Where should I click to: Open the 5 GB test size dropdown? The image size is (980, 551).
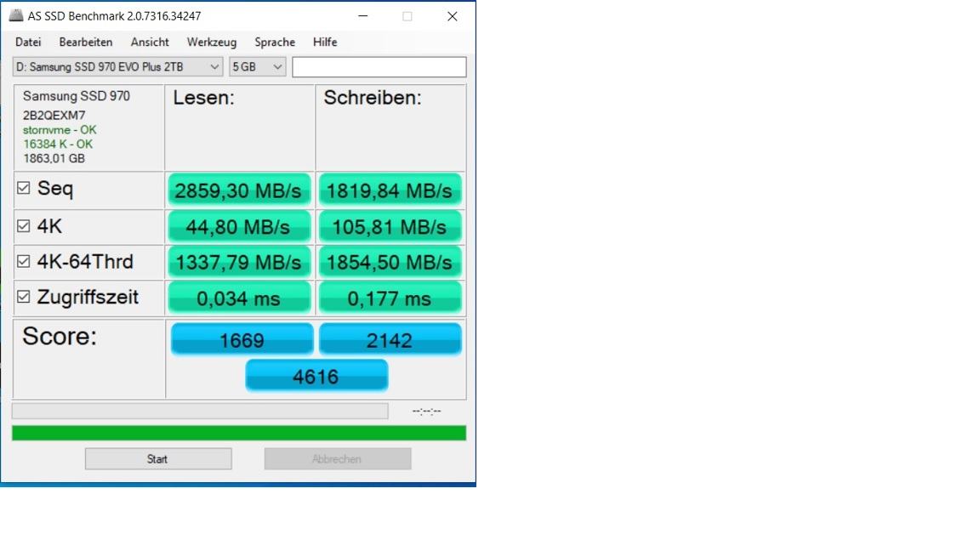[257, 67]
